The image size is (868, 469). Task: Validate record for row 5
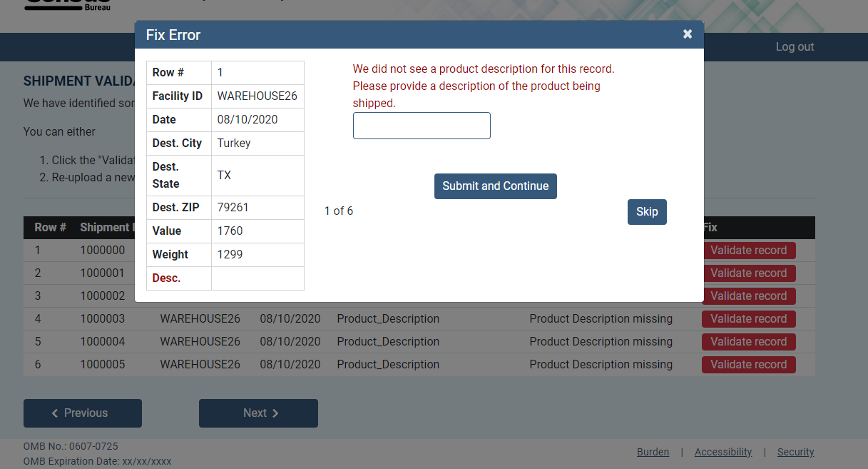pos(748,342)
